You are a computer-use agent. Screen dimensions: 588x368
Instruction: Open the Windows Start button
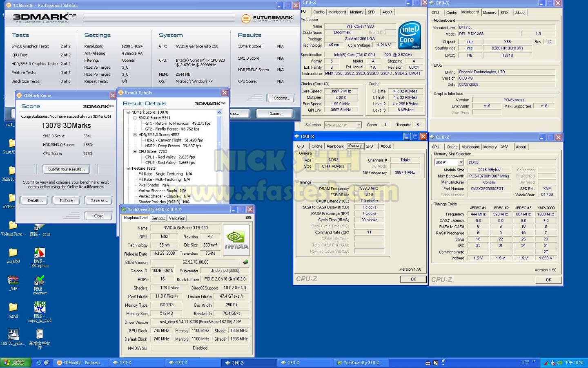click(x=15, y=362)
